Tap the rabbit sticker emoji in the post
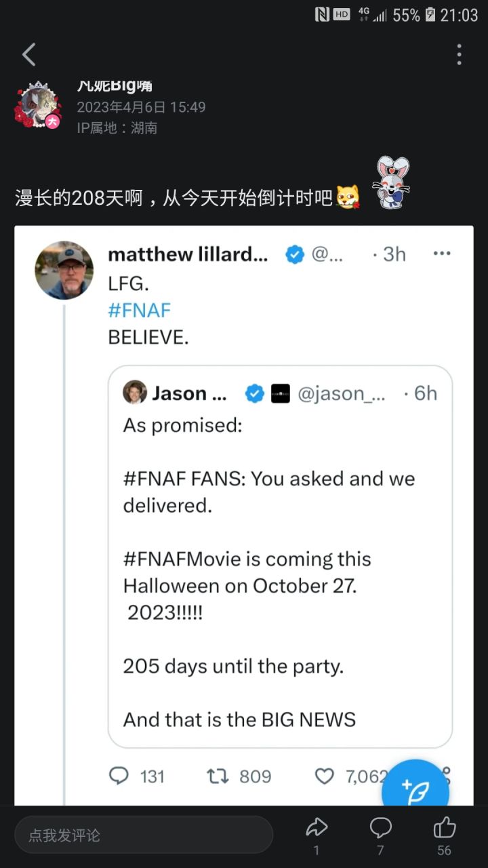488x868 pixels. 392,182
